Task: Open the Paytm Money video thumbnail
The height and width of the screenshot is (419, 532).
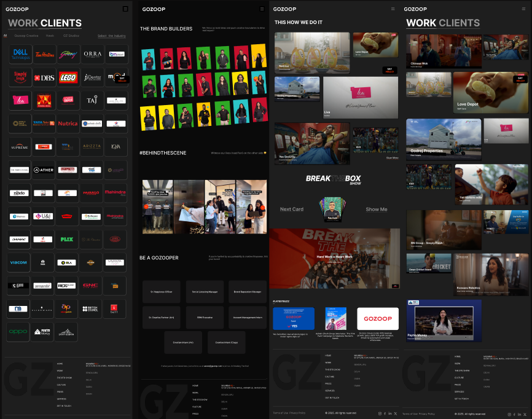Action: [x=444, y=321]
